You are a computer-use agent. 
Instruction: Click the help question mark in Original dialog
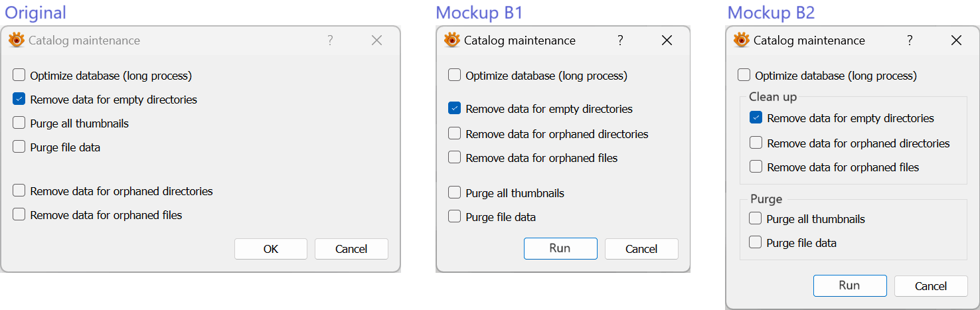pos(330,40)
